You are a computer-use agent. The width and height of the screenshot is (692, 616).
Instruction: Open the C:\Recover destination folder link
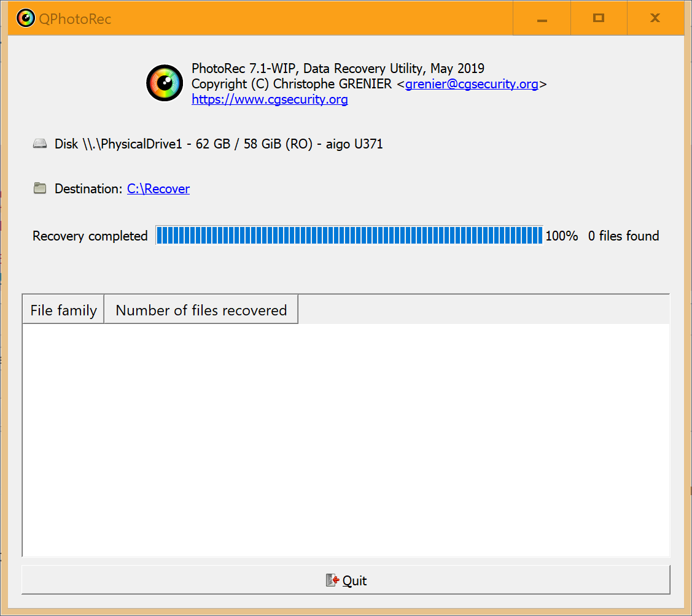(x=158, y=189)
